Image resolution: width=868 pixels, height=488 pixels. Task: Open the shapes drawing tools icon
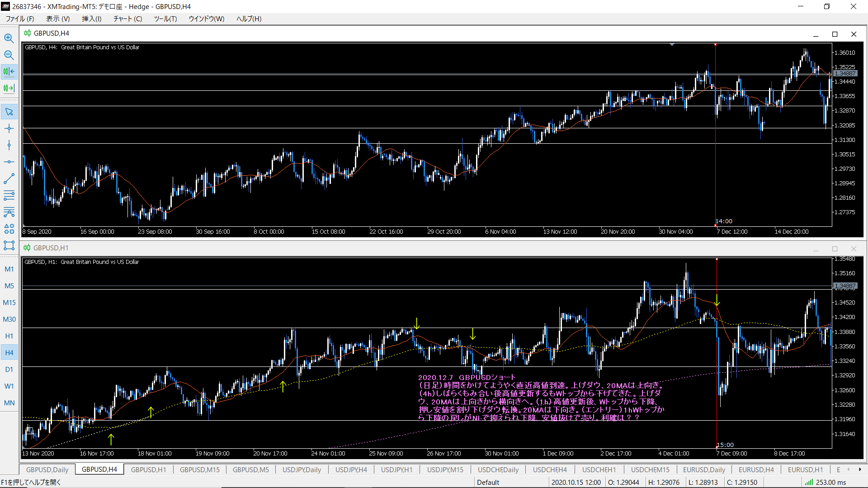[9, 229]
